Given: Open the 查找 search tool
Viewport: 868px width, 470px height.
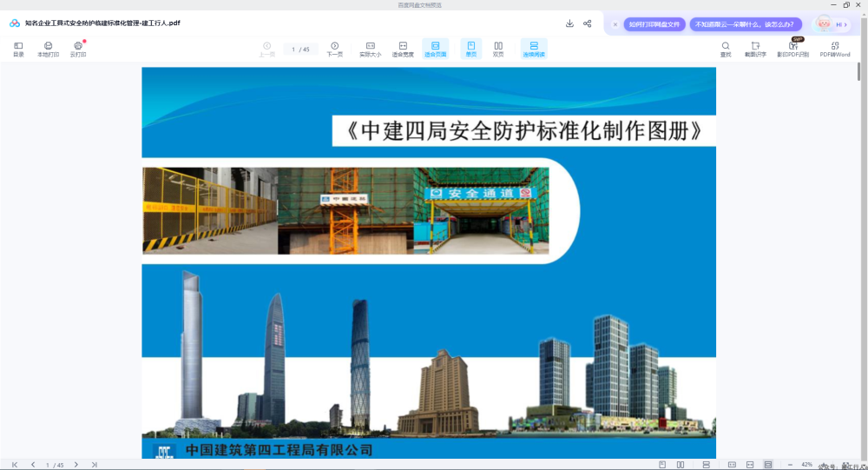Looking at the screenshot, I should 725,49.
